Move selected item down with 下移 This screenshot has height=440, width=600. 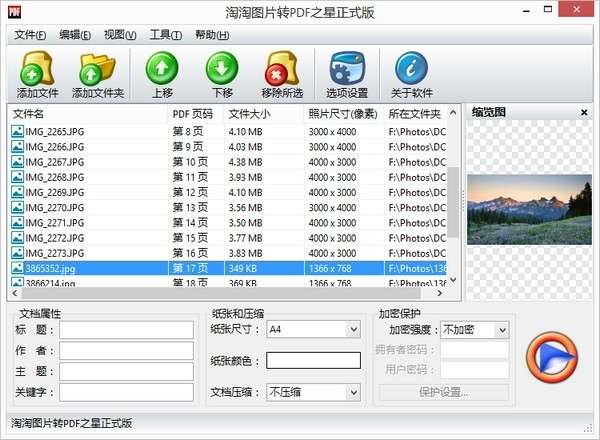pyautogui.click(x=222, y=75)
